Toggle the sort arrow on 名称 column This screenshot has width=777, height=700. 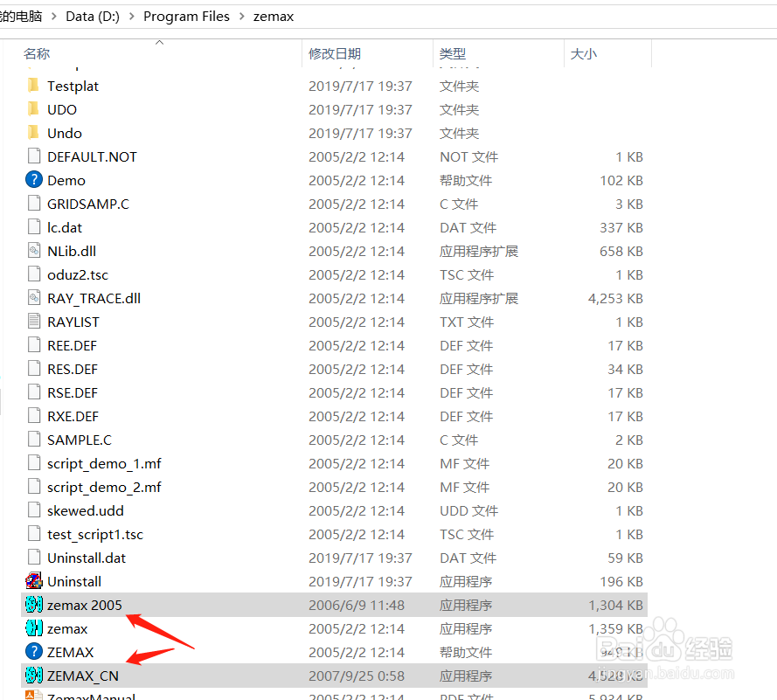(x=159, y=41)
